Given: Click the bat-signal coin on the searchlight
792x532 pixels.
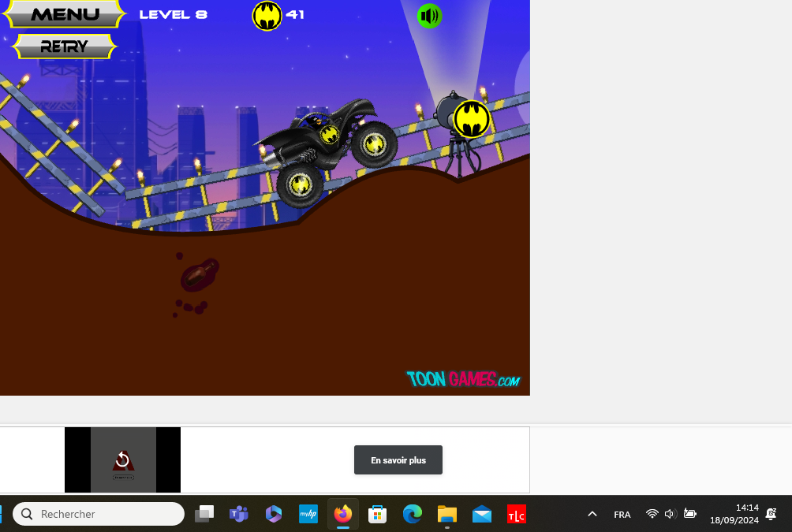Looking at the screenshot, I should click(471, 119).
